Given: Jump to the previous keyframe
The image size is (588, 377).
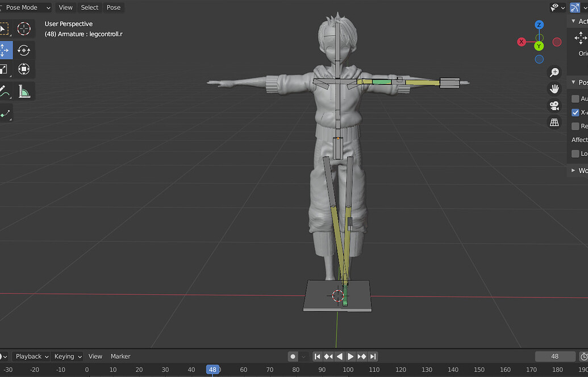Looking at the screenshot, I should [328, 357].
